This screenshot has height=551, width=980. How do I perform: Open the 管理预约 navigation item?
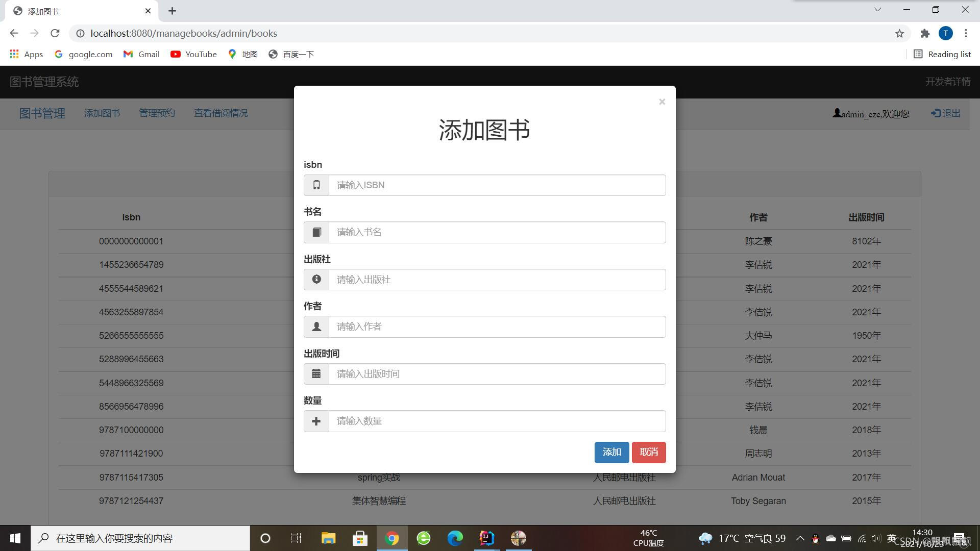pyautogui.click(x=157, y=113)
